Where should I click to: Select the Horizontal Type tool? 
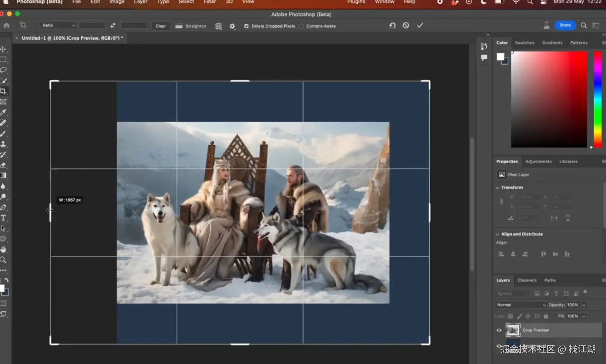tap(4, 218)
